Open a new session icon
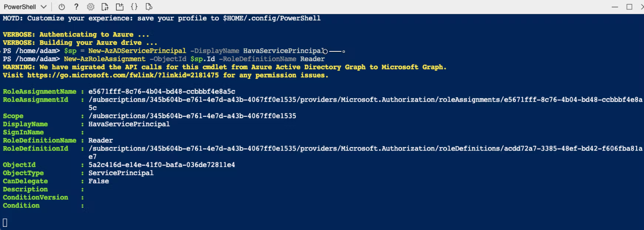The height and width of the screenshot is (230, 644). [119, 7]
